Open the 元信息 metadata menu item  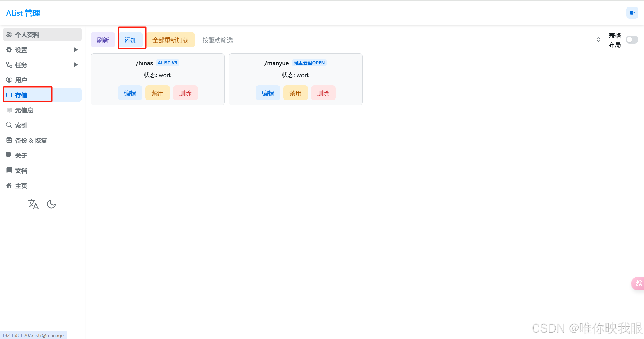coord(24,110)
